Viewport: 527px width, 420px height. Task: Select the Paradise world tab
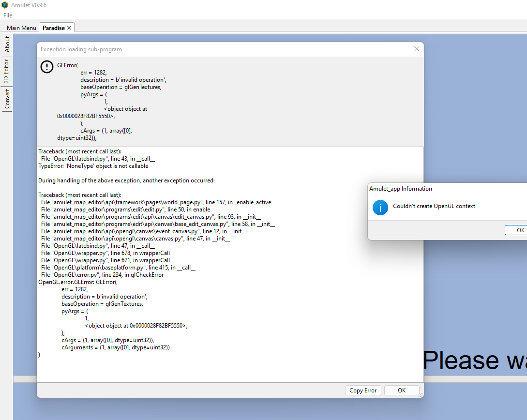52,28
